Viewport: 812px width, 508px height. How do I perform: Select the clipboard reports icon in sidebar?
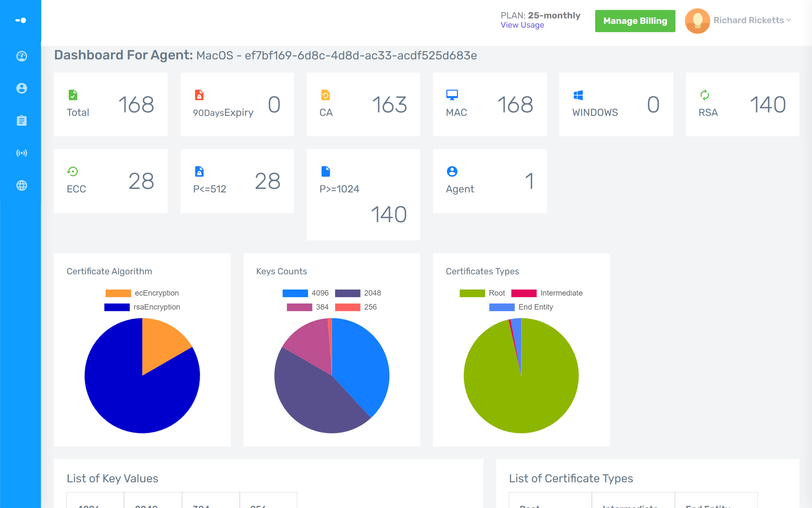click(22, 121)
